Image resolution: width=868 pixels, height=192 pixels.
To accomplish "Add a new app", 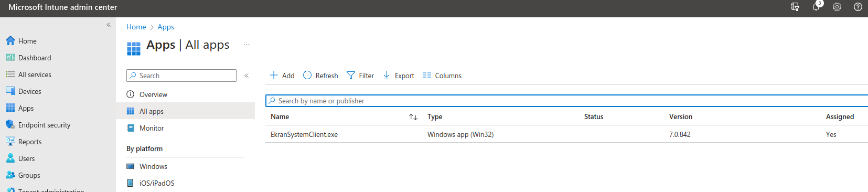I will (282, 76).
